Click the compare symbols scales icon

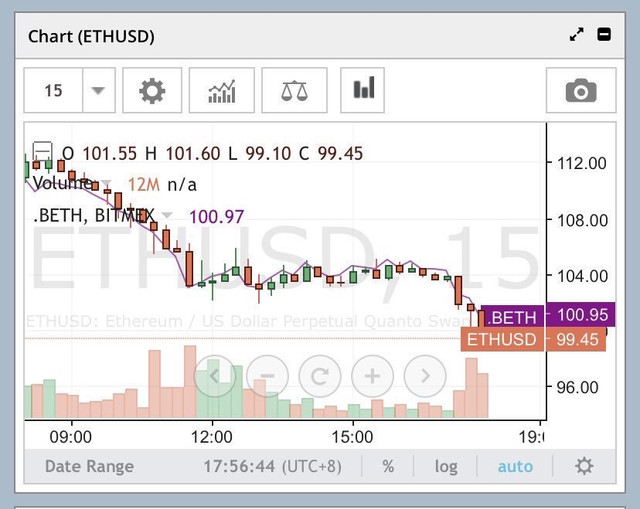click(x=294, y=90)
